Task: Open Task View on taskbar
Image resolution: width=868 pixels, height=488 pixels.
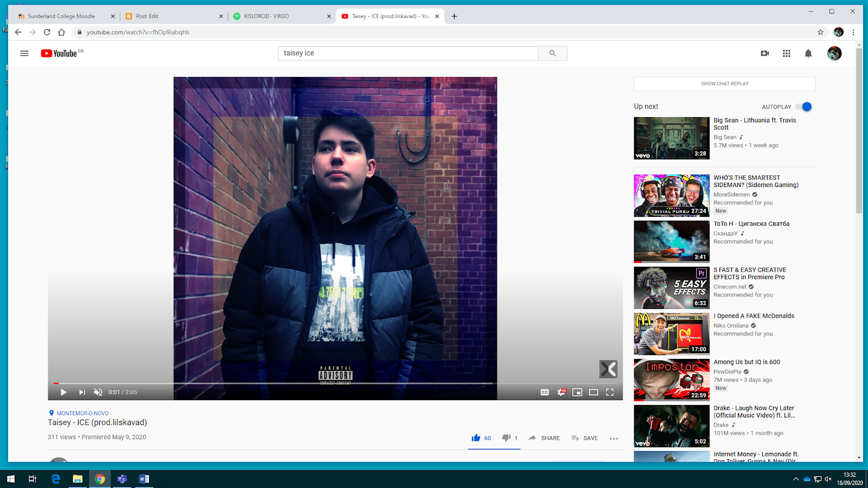Action: 33,479
